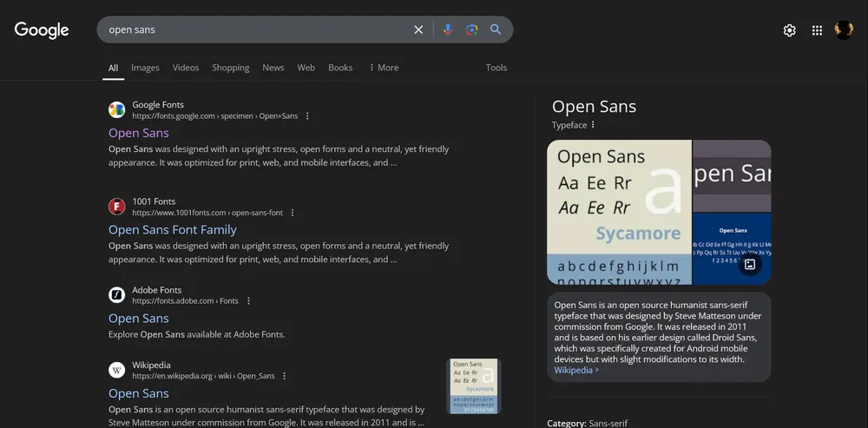
Task: Click the magnifying glass search button
Action: click(496, 30)
